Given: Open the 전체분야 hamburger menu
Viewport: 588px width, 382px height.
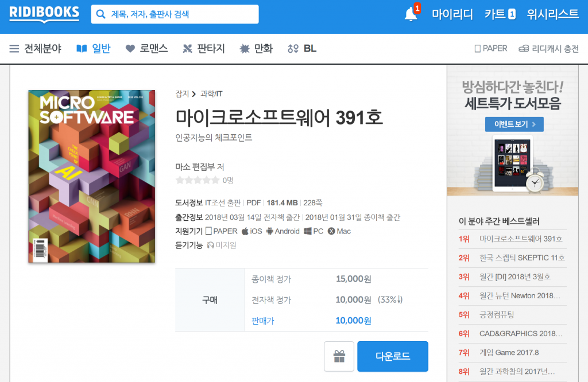Looking at the screenshot, I should [x=35, y=49].
